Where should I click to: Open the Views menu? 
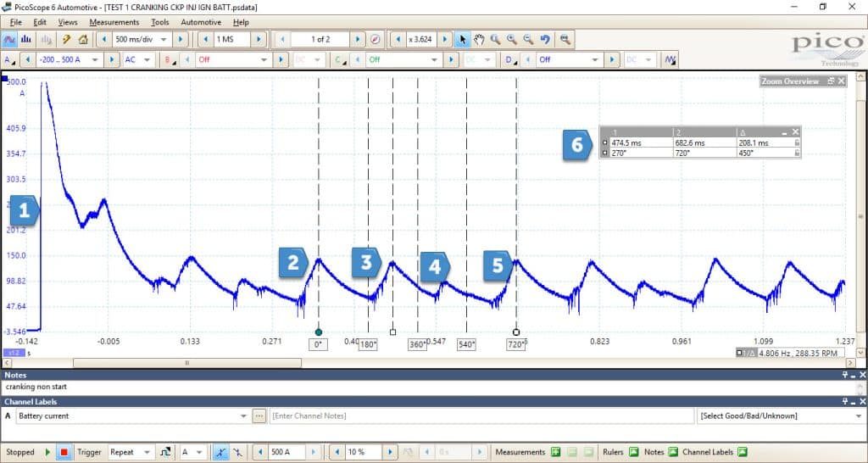pyautogui.click(x=68, y=22)
